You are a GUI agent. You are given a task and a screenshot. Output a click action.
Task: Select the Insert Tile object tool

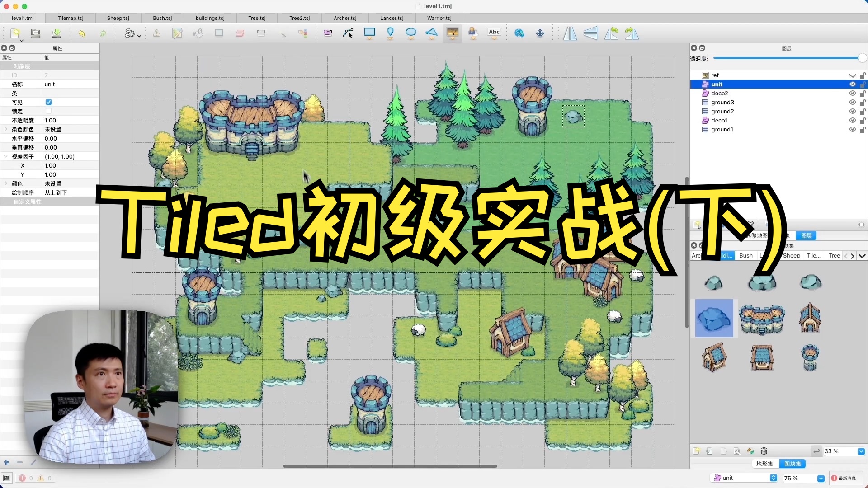click(x=453, y=33)
